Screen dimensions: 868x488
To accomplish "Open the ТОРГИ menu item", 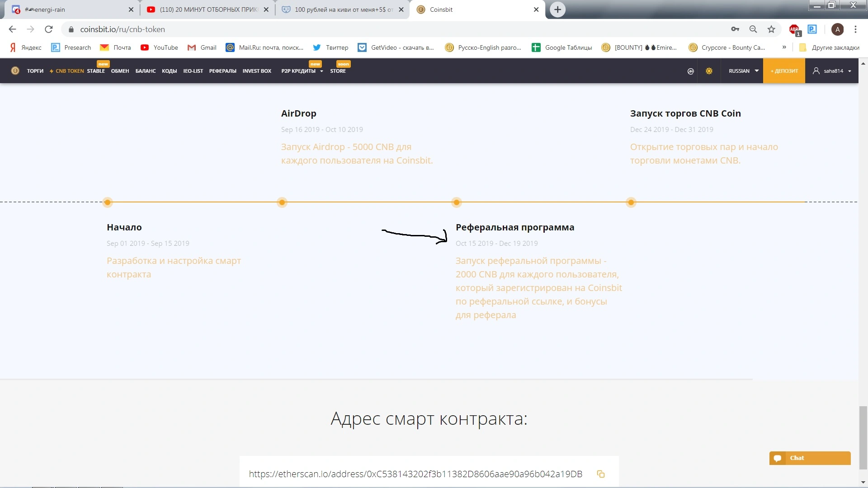I will pyautogui.click(x=35, y=71).
